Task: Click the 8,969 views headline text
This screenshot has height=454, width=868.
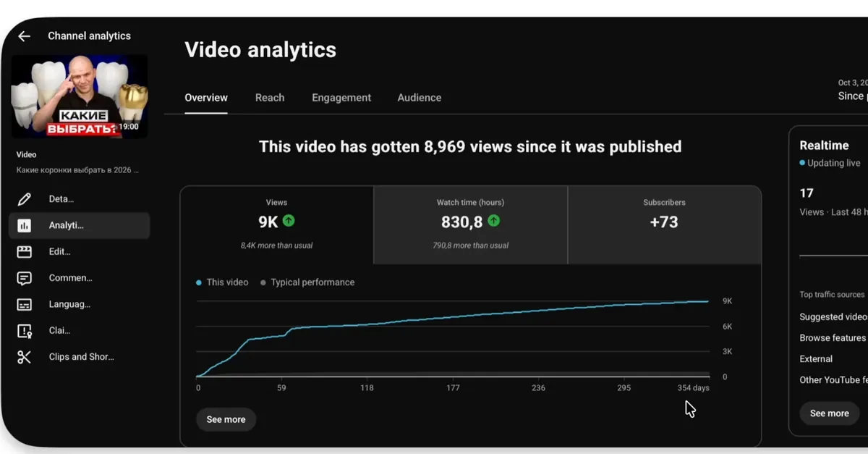Action: [x=470, y=147]
